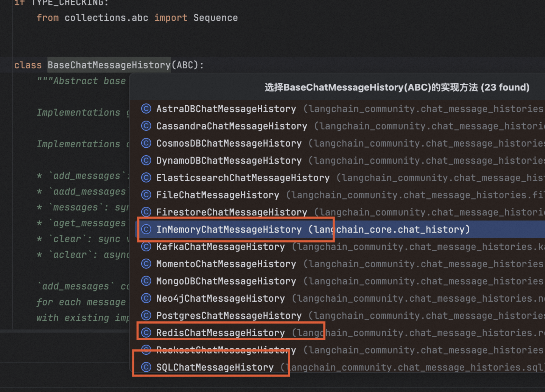Click the class icon beside MomentoChatMessageHistory
This screenshot has width=545, height=392.
pyautogui.click(x=146, y=264)
